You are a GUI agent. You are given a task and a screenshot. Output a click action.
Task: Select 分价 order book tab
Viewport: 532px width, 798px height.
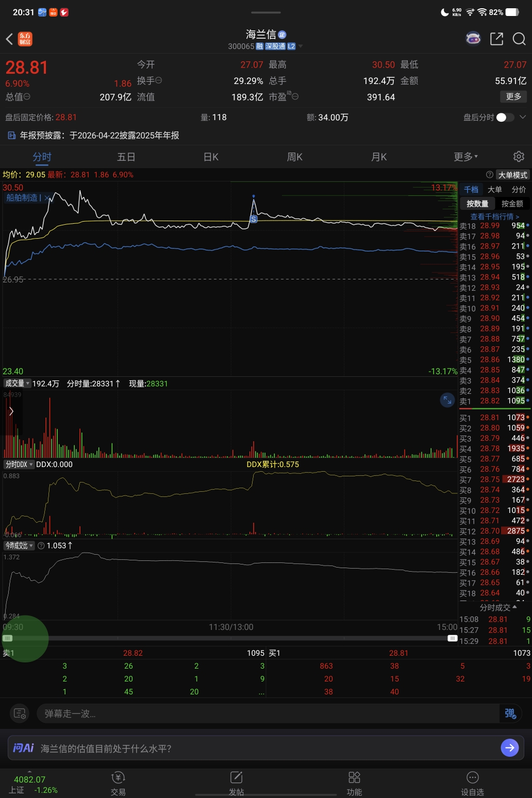coord(519,190)
